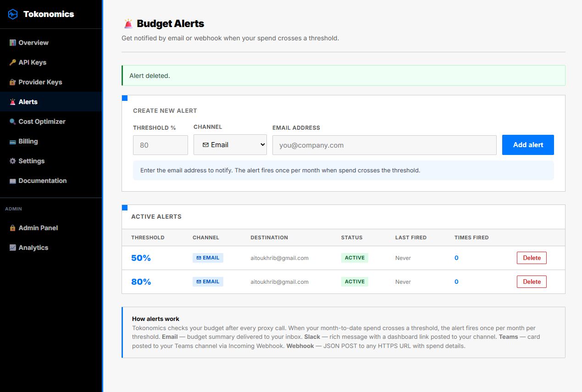Click the LAST FIRED column header

(411, 237)
